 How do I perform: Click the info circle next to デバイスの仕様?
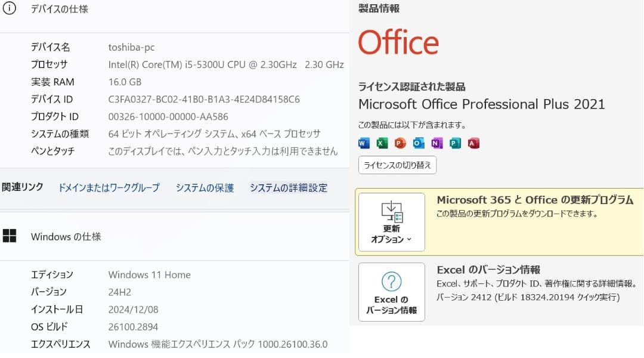click(x=10, y=8)
